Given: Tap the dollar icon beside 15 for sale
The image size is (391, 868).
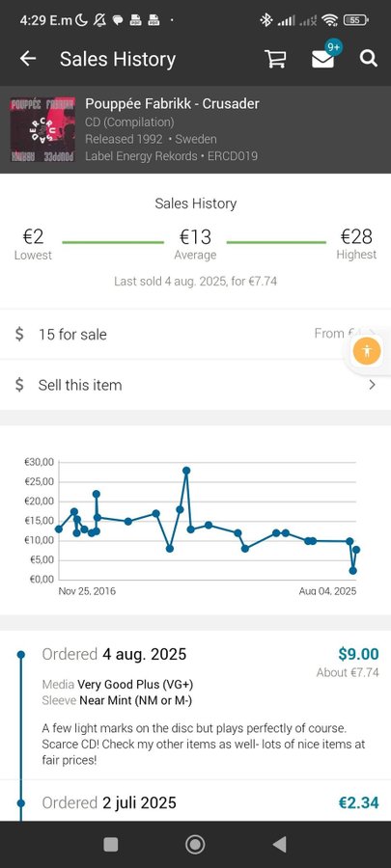Looking at the screenshot, I should pos(19,335).
